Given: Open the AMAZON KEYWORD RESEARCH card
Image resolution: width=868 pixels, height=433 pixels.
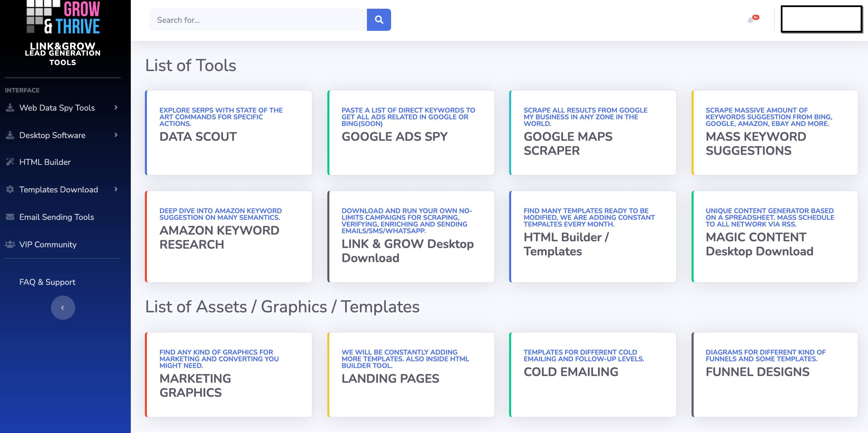Looking at the screenshot, I should coord(229,237).
